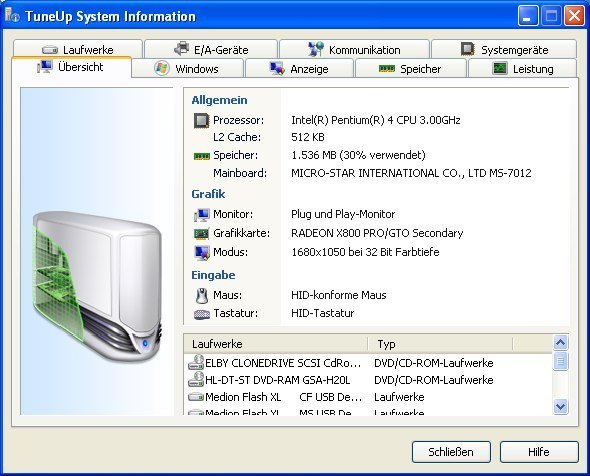This screenshot has height=476, width=590.
Task: Click the keyboard icon beside Tastatur
Action: (202, 314)
